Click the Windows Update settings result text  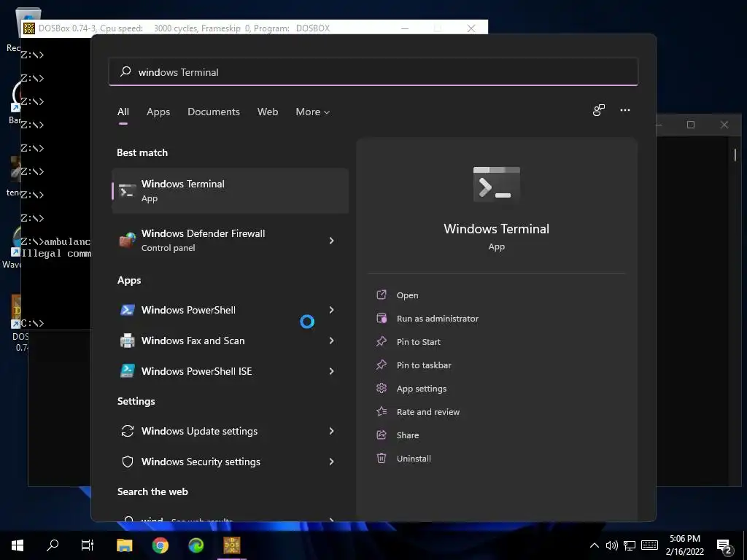199,431
